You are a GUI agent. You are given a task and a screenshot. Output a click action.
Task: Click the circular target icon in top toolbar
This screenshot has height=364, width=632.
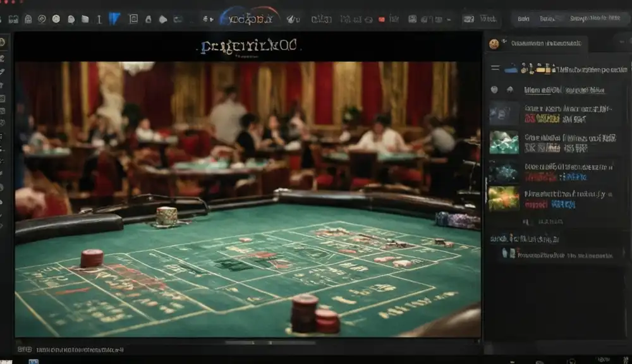(42, 19)
